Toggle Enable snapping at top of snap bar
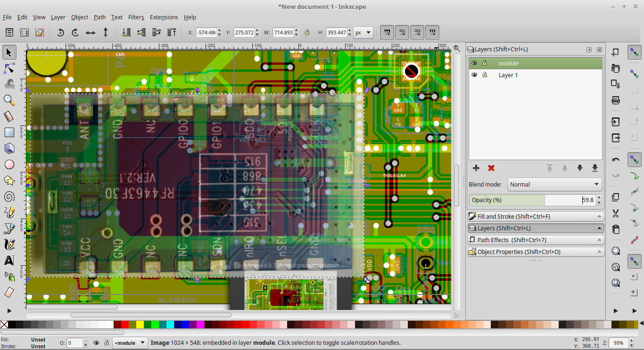This screenshot has width=644, height=350. coord(634,52)
